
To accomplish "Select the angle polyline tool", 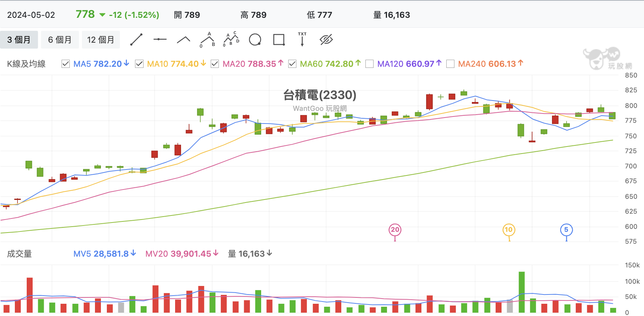I will pos(184,40).
